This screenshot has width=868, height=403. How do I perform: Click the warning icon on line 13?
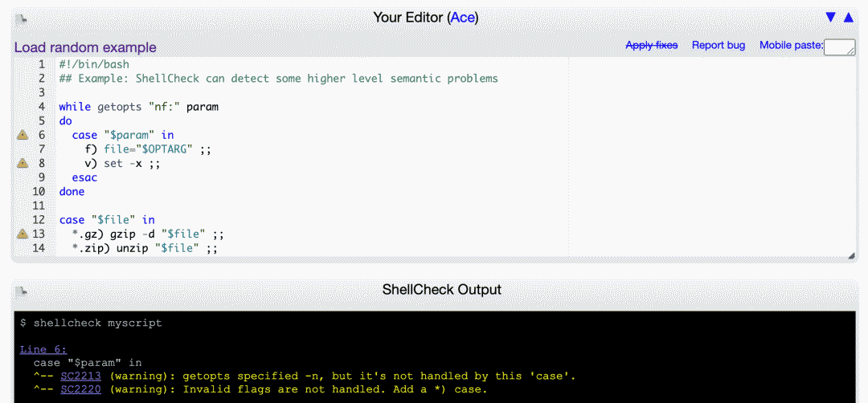(23, 234)
